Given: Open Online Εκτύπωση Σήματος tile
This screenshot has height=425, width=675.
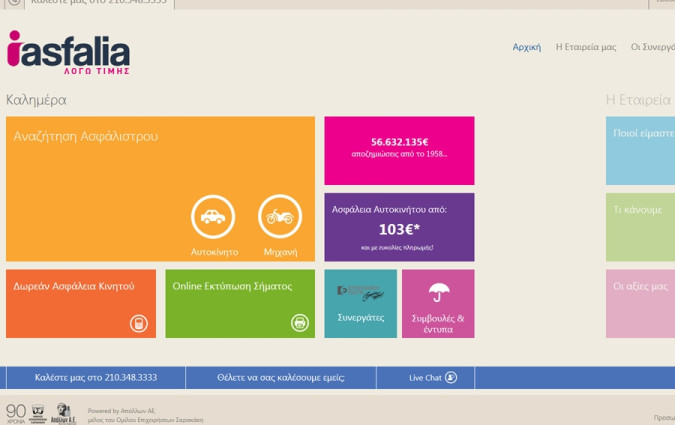Looking at the screenshot, I should tap(240, 303).
